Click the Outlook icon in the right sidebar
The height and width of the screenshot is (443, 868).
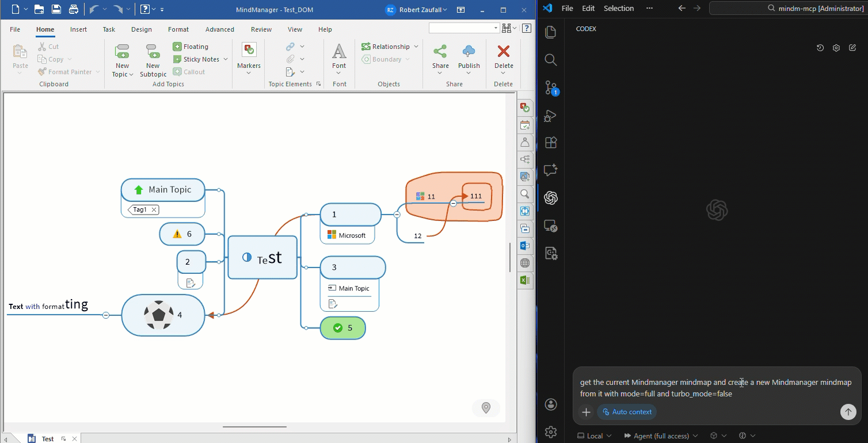525,246
